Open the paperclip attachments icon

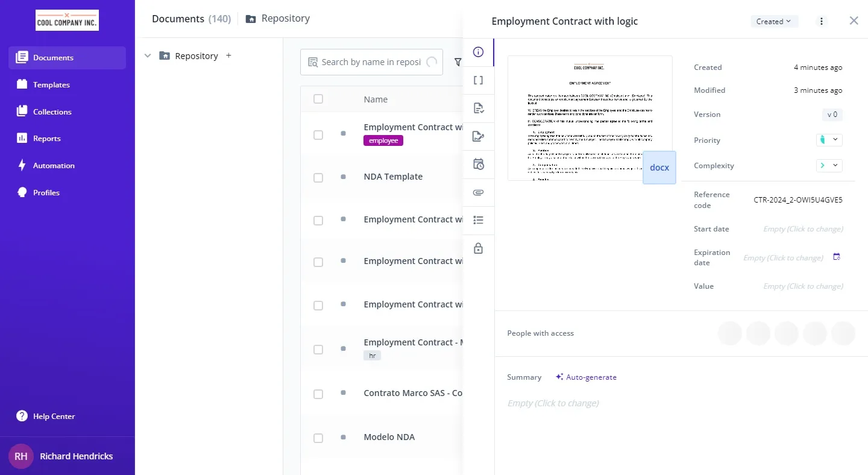tap(479, 193)
